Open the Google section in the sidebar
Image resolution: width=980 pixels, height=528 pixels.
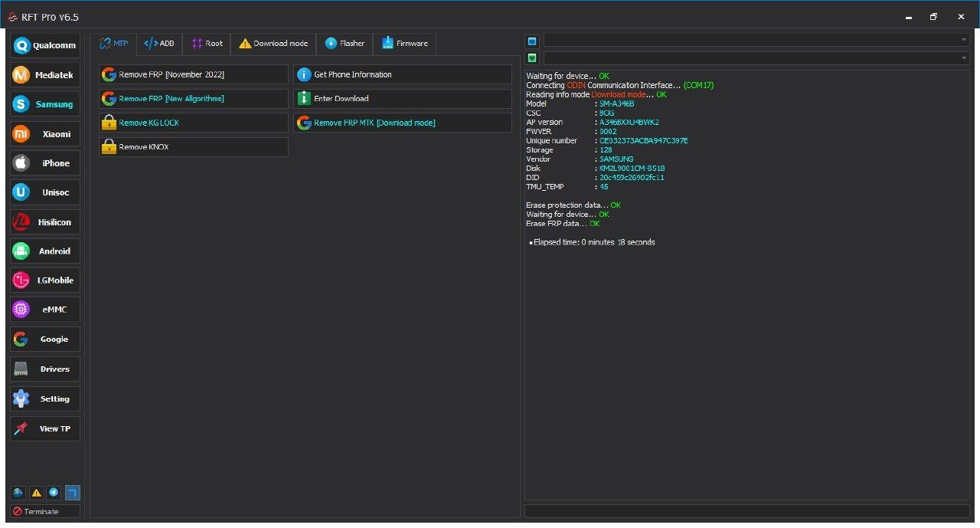(x=45, y=339)
